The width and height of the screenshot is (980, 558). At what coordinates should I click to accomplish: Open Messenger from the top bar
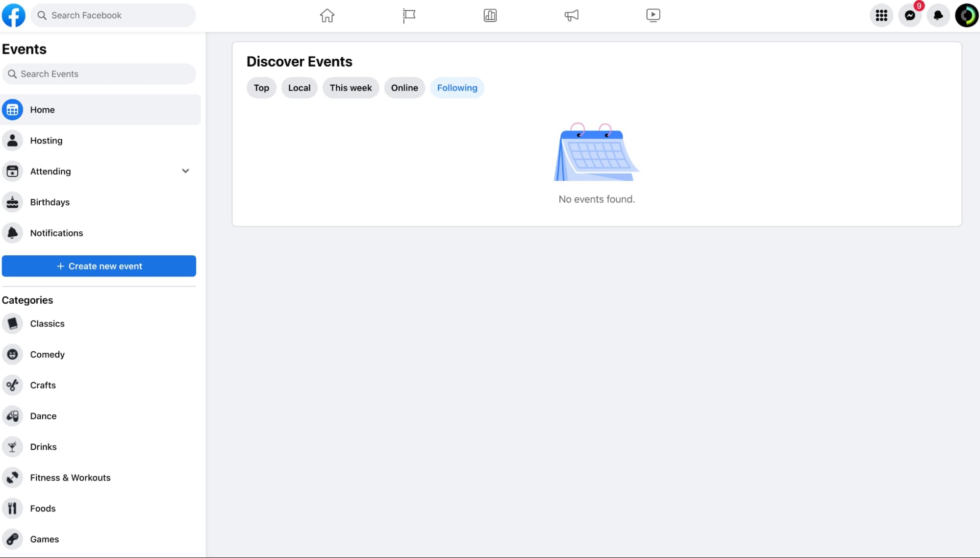pos(910,15)
